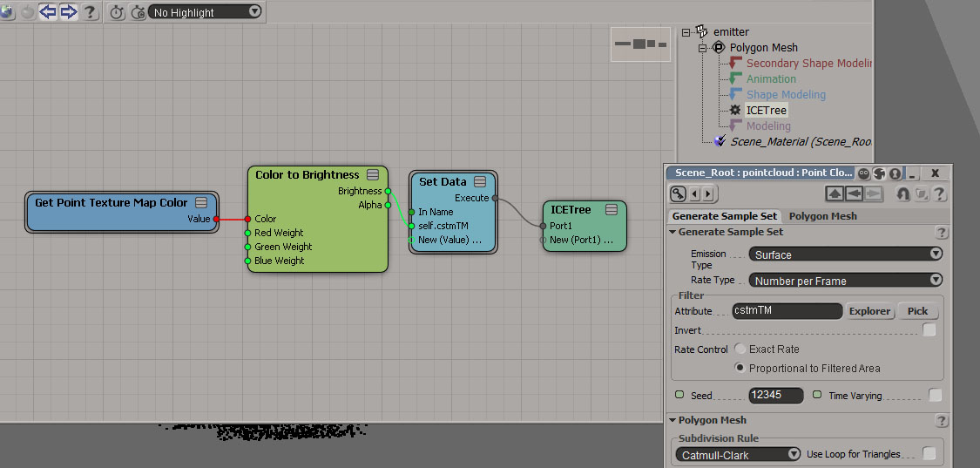Screen dimensions: 980x468
Task: Collapse the emitter tree node
Action: coord(686,32)
